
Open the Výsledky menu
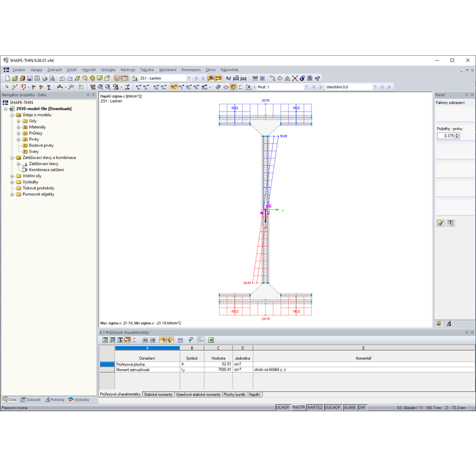click(x=108, y=70)
